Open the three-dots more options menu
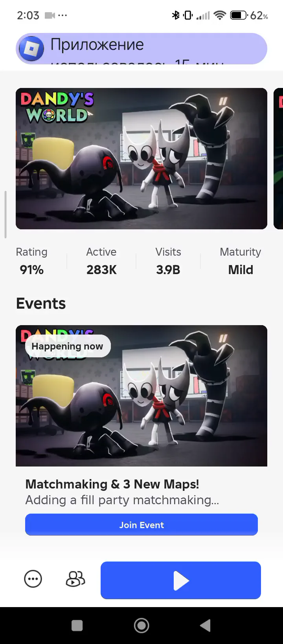This screenshot has height=644, width=283. (x=33, y=579)
